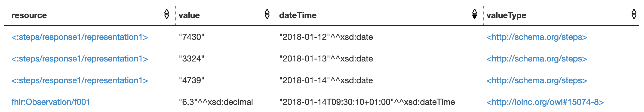Select the "6.3" xsd:decimal value cell
Image resolution: width=644 pixels, height=112 pixels.
(x=216, y=102)
